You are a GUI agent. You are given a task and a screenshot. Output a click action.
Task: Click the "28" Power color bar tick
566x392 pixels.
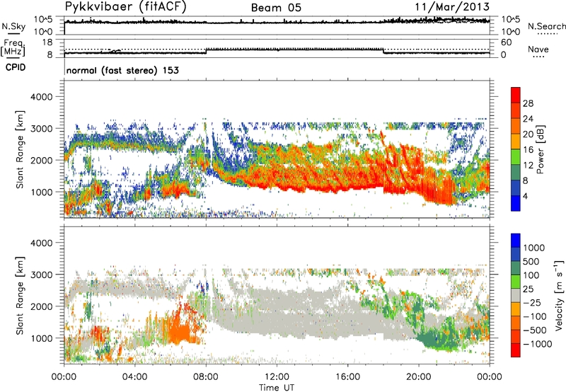528,103
